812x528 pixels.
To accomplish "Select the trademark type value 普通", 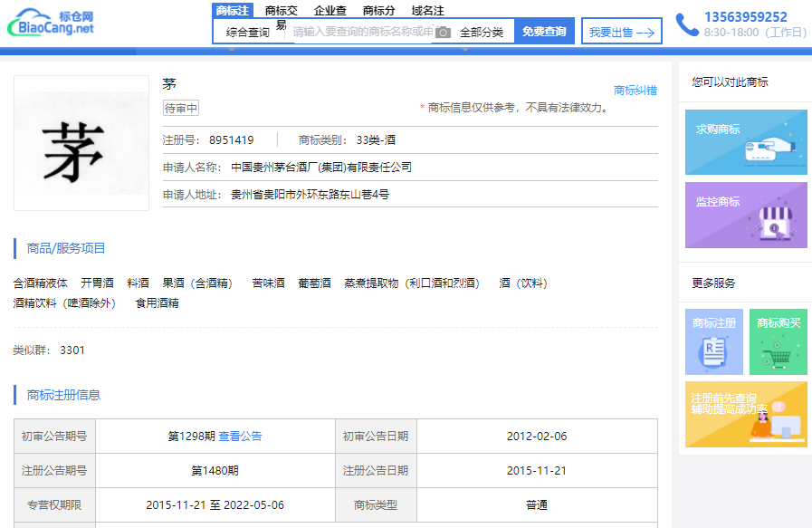I will [537, 504].
